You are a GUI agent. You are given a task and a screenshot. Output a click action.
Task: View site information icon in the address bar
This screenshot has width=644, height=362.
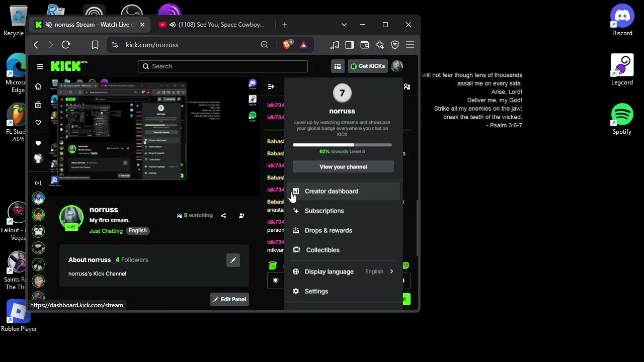click(x=115, y=45)
